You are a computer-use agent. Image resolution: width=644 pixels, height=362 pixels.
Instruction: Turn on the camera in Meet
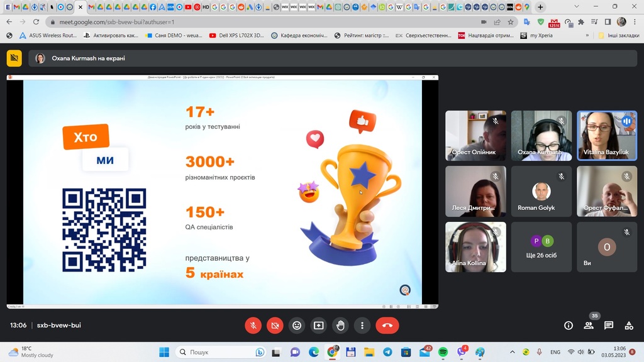(274, 325)
